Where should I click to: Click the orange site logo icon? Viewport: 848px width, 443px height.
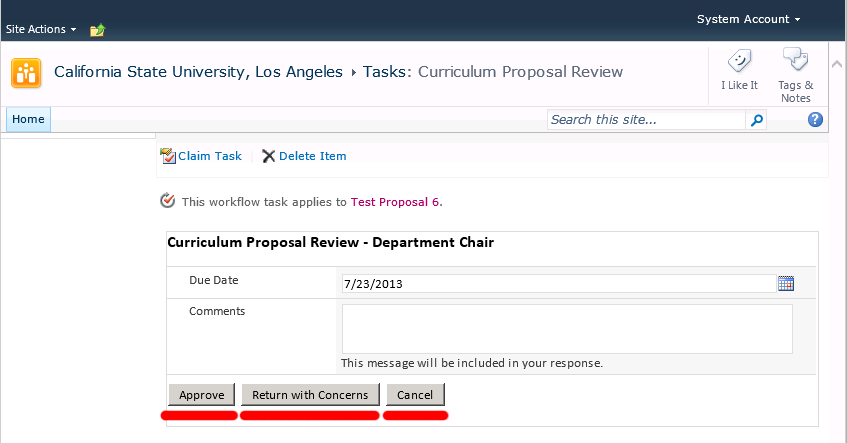pyautogui.click(x=26, y=73)
